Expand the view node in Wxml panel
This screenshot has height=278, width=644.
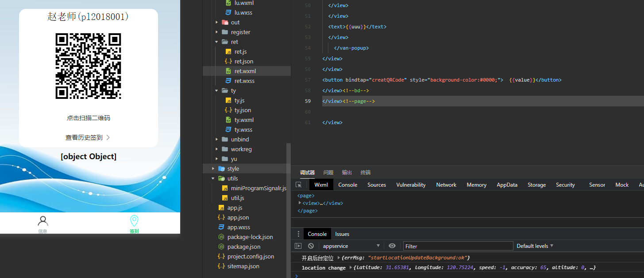point(300,203)
